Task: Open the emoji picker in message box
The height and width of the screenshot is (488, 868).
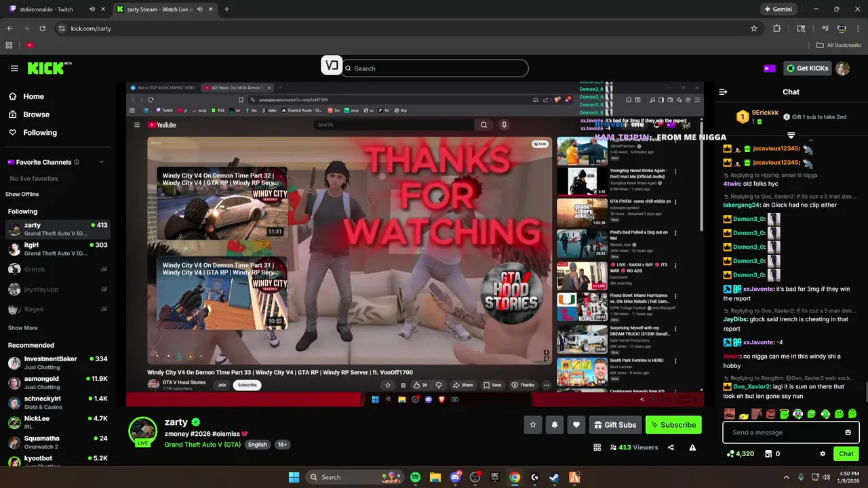Action: click(x=848, y=432)
